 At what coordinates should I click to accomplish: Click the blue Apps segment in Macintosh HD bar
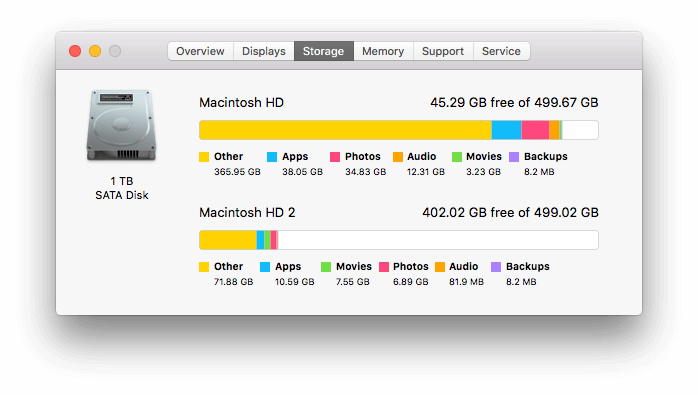tap(507, 130)
